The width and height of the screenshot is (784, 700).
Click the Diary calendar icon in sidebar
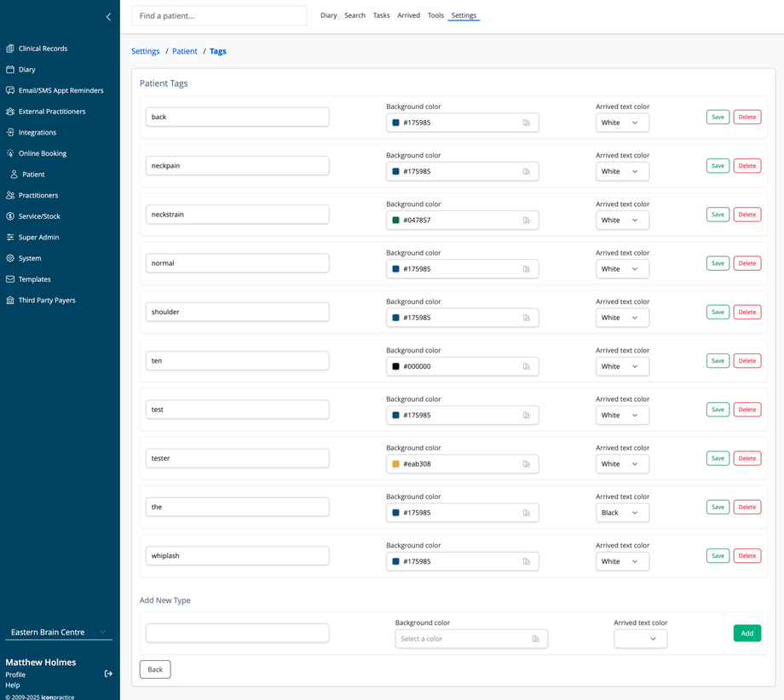coord(10,70)
